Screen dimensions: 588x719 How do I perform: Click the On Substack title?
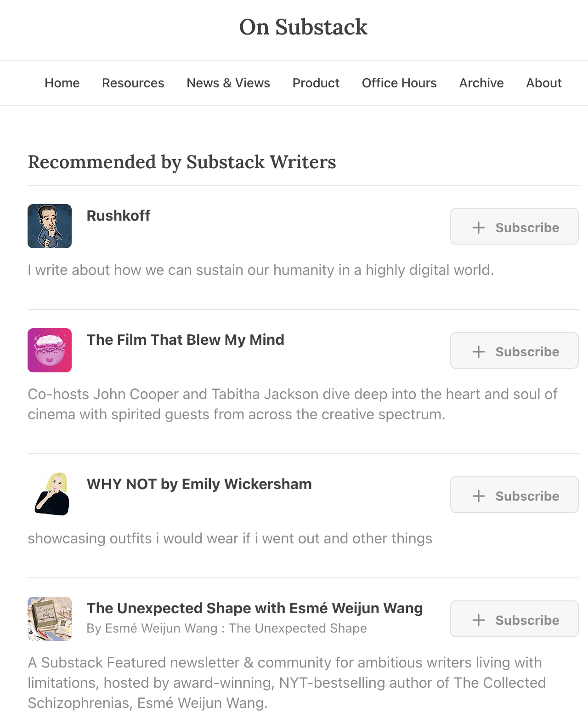[x=303, y=27]
